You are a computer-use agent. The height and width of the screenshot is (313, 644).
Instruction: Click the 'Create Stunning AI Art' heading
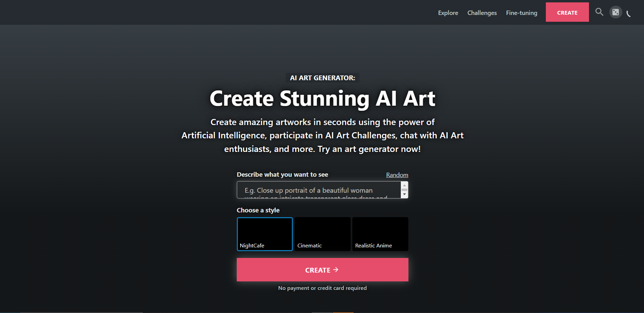pyautogui.click(x=322, y=99)
